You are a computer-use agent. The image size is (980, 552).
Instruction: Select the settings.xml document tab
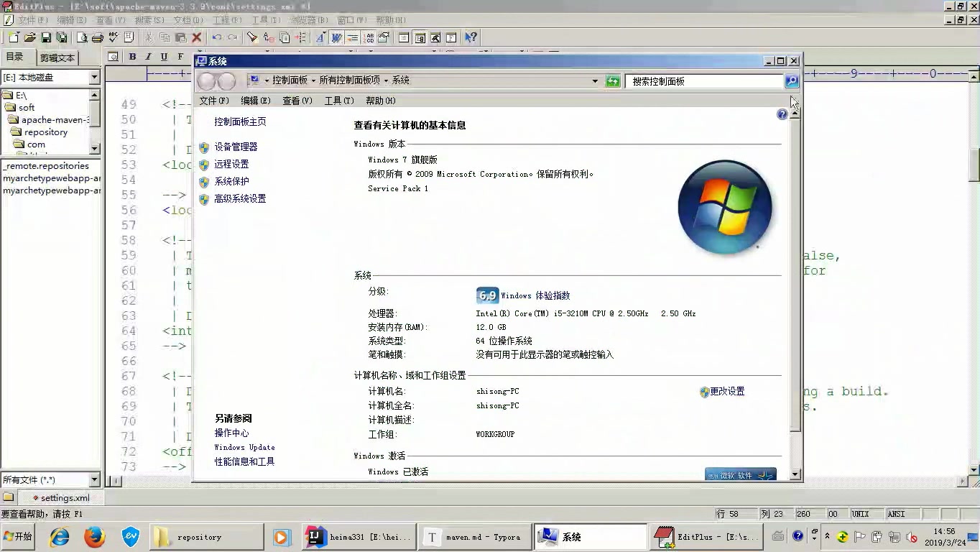pos(60,497)
